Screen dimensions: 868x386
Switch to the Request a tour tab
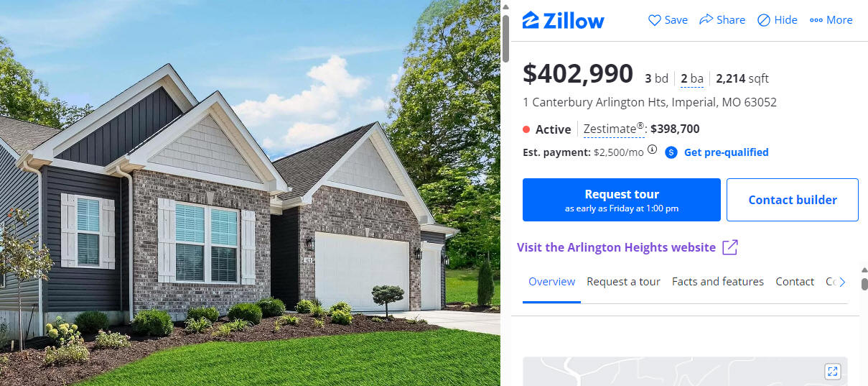pos(623,282)
